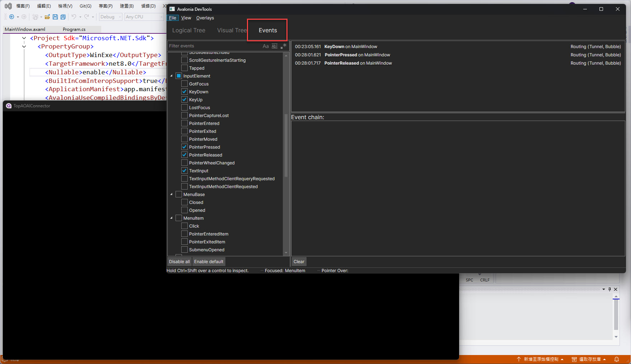This screenshot has width=631, height=364.
Task: Switch to the Visual Tree tab
Action: click(x=232, y=31)
